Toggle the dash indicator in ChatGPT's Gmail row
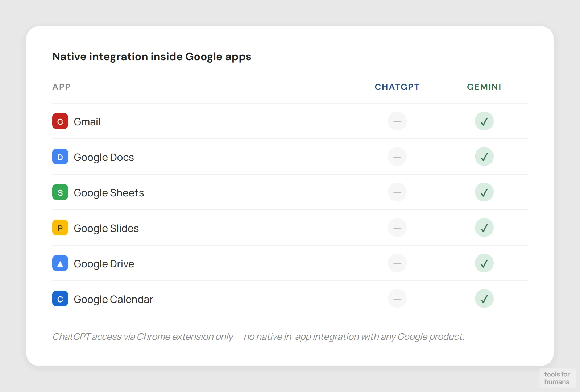580x392 pixels. point(397,121)
